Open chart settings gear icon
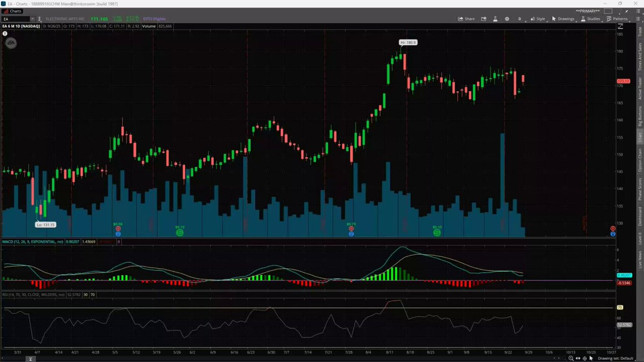 (x=507, y=19)
